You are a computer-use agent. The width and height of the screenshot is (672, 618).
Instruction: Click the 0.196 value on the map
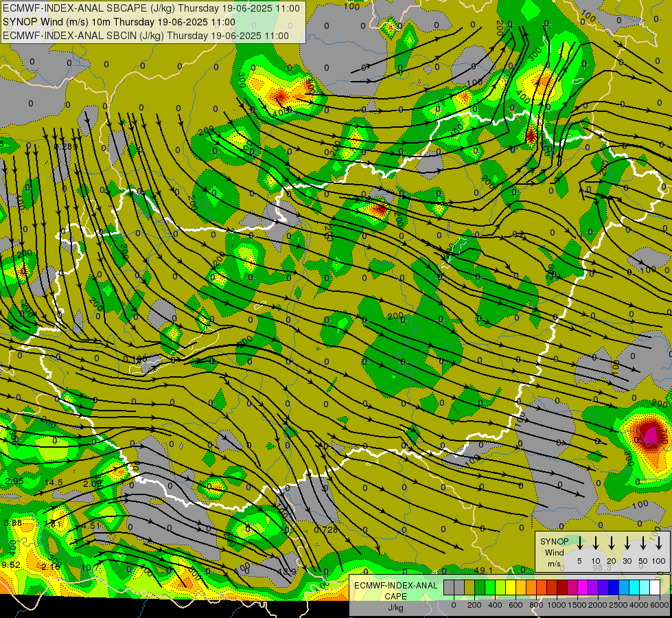pyautogui.click(x=135, y=358)
